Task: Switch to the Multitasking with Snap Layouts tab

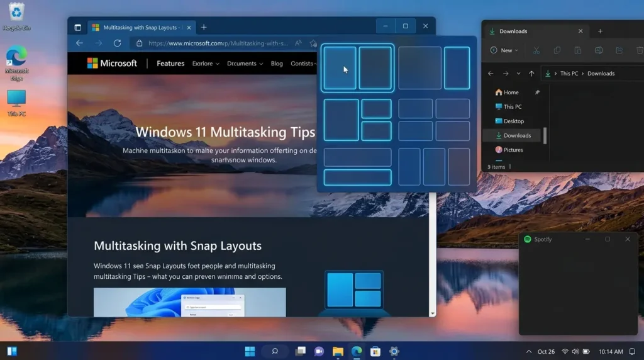Action: click(x=142, y=28)
